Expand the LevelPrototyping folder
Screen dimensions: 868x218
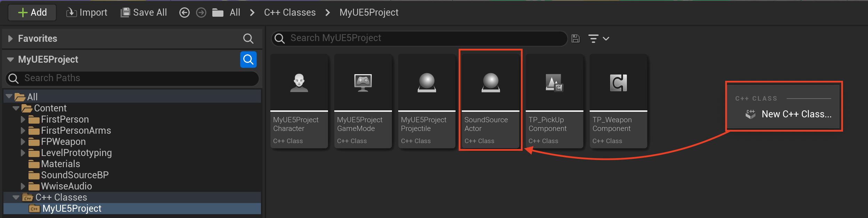[x=23, y=153]
